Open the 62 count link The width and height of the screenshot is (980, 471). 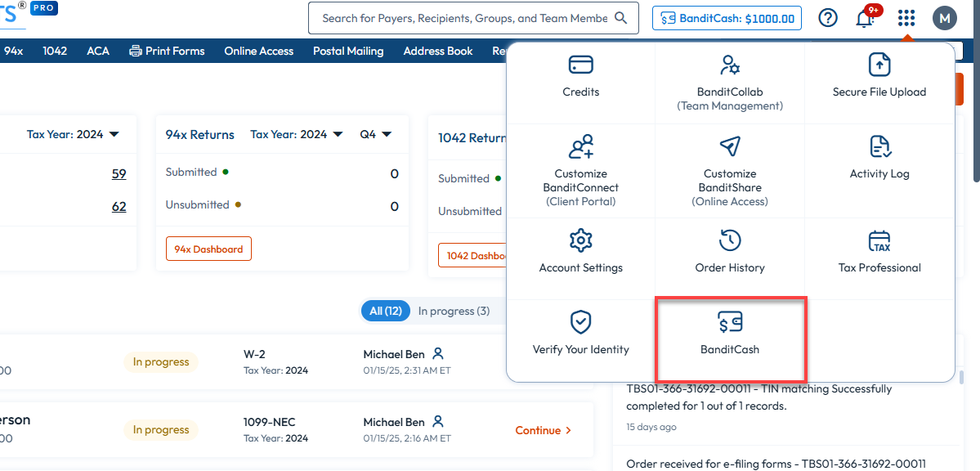119,206
